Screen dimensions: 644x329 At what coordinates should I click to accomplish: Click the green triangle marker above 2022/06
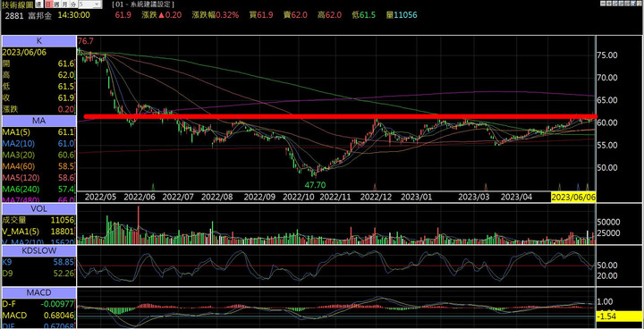pyautogui.click(x=154, y=187)
